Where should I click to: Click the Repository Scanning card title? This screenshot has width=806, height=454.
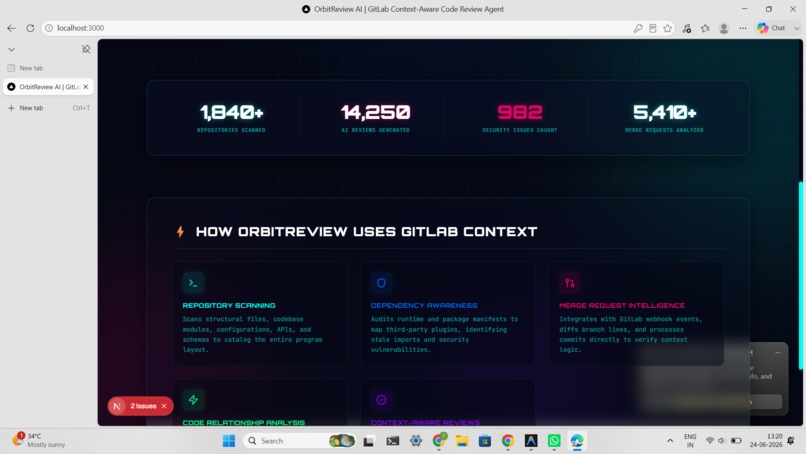pyautogui.click(x=229, y=305)
